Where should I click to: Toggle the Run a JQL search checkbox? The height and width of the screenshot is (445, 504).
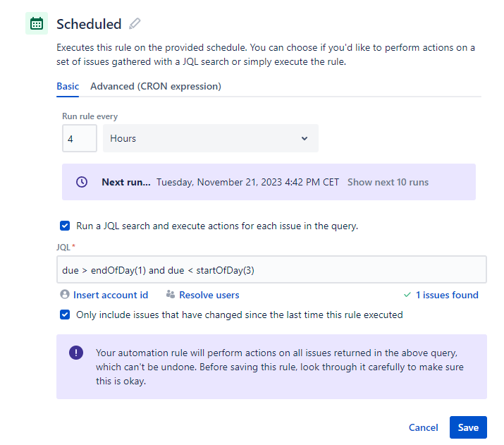65,226
